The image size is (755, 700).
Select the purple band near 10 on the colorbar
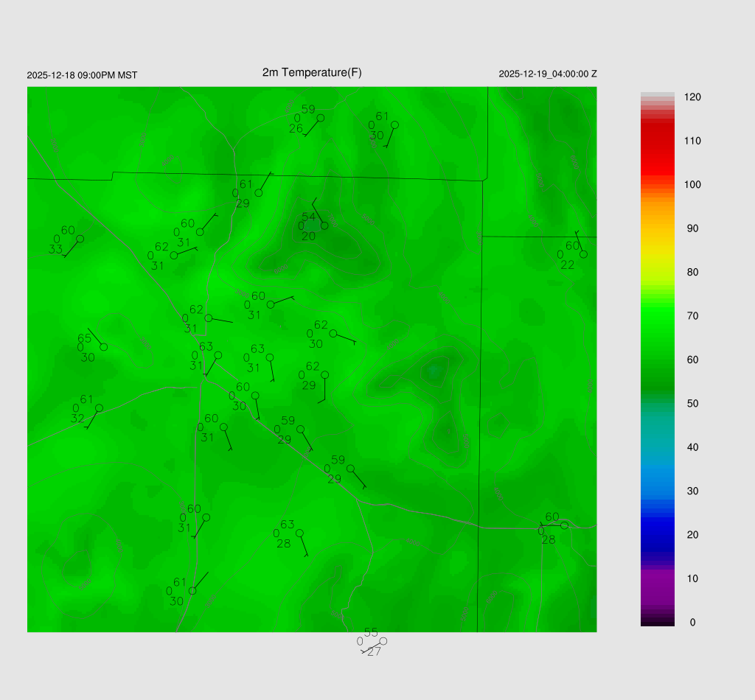658,578
